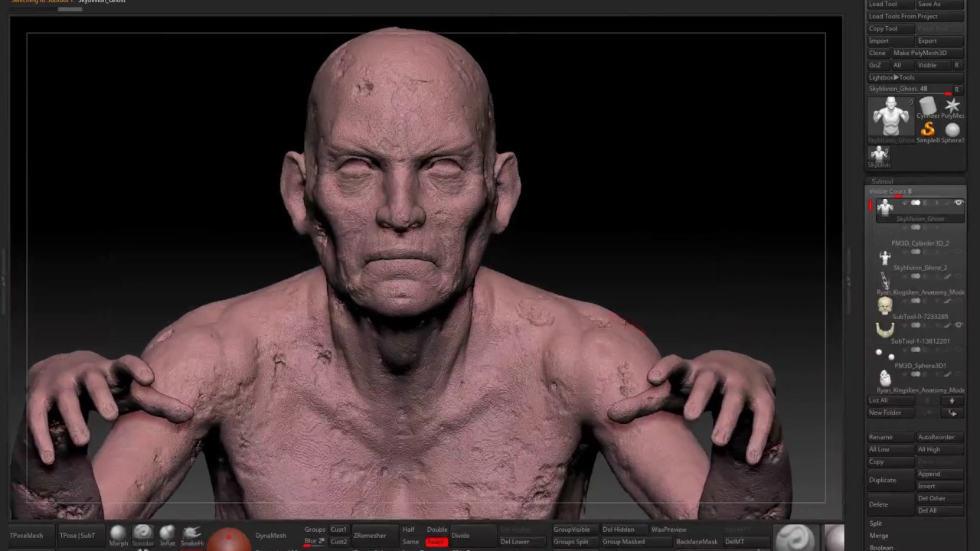Toggle the mode switch on Skyblivion_Ghost subtool row
This screenshot has height=551, width=980.
[x=916, y=203]
